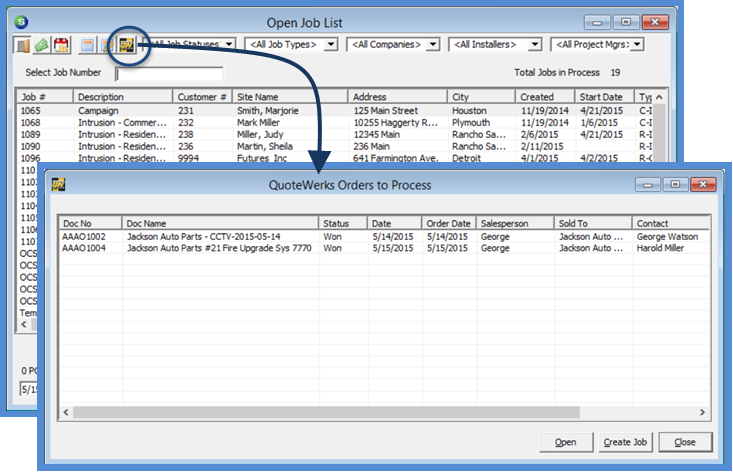Select job 1068 row

(x=334, y=122)
